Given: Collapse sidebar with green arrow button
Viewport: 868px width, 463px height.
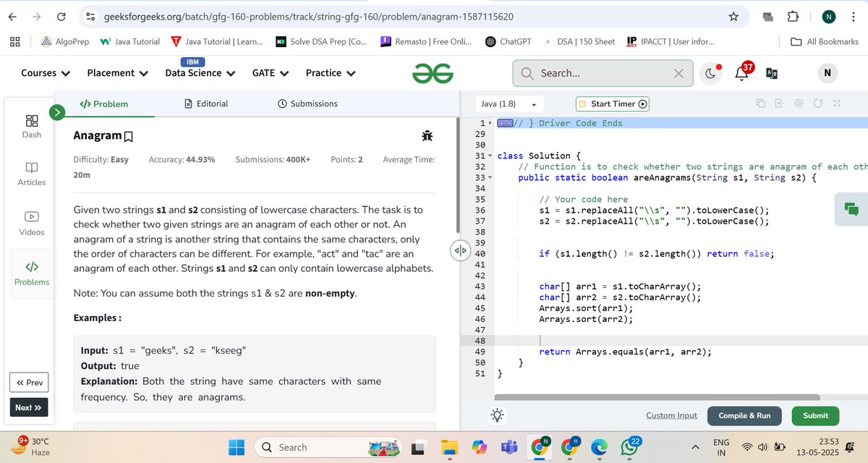Looking at the screenshot, I should (57, 112).
